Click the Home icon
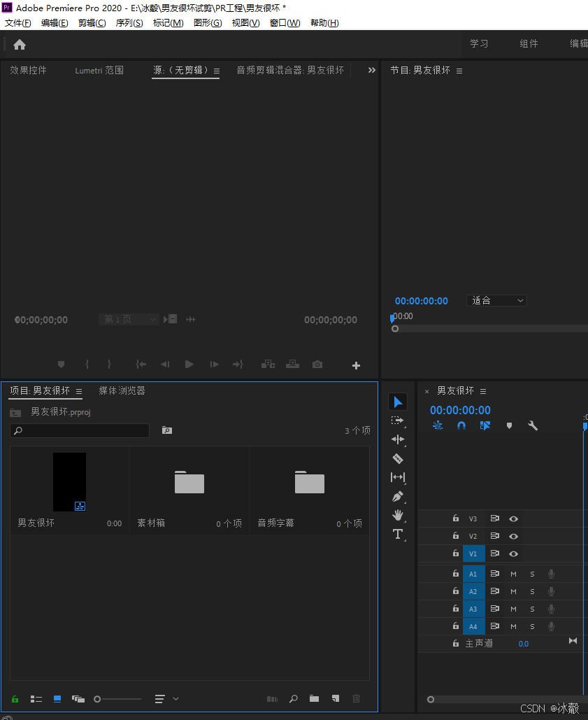This screenshot has width=588, height=720. tap(20, 45)
